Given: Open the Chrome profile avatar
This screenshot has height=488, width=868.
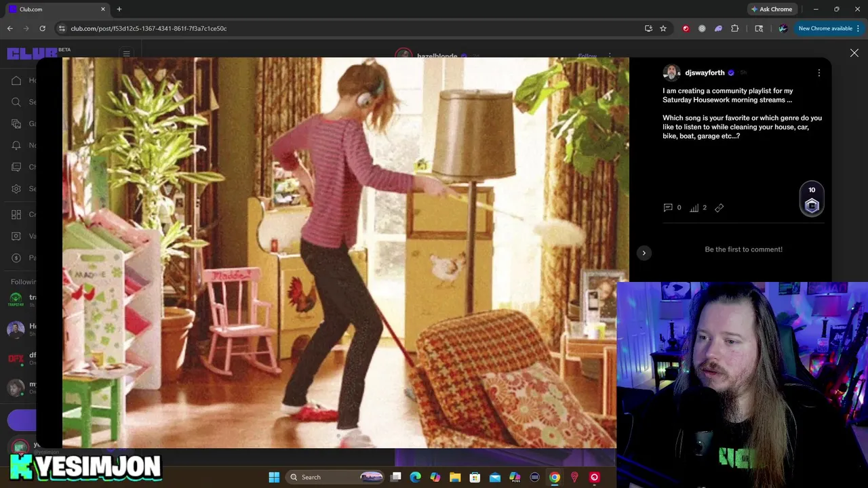Looking at the screenshot, I should 783,28.
